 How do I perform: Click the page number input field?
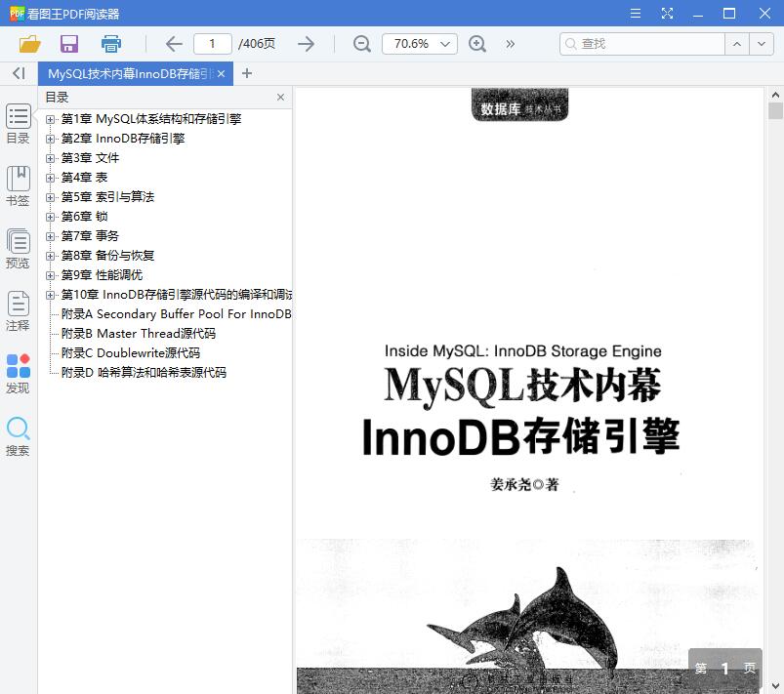pyautogui.click(x=213, y=44)
